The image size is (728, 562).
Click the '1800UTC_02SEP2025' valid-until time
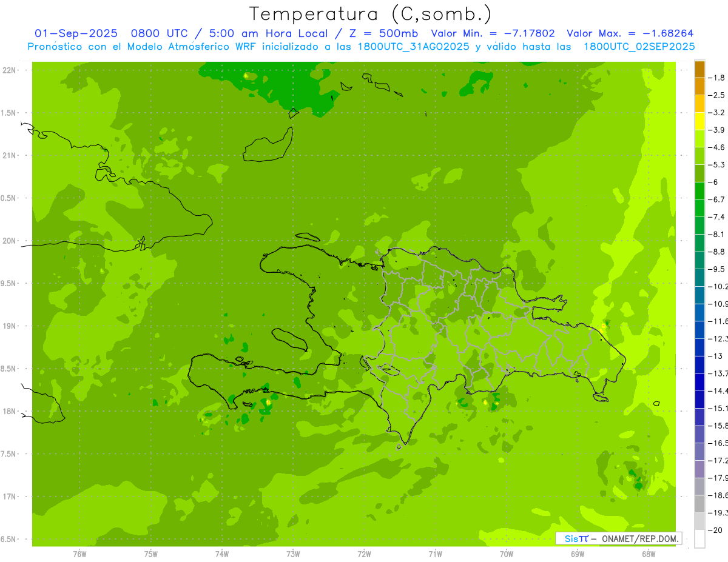(x=639, y=47)
